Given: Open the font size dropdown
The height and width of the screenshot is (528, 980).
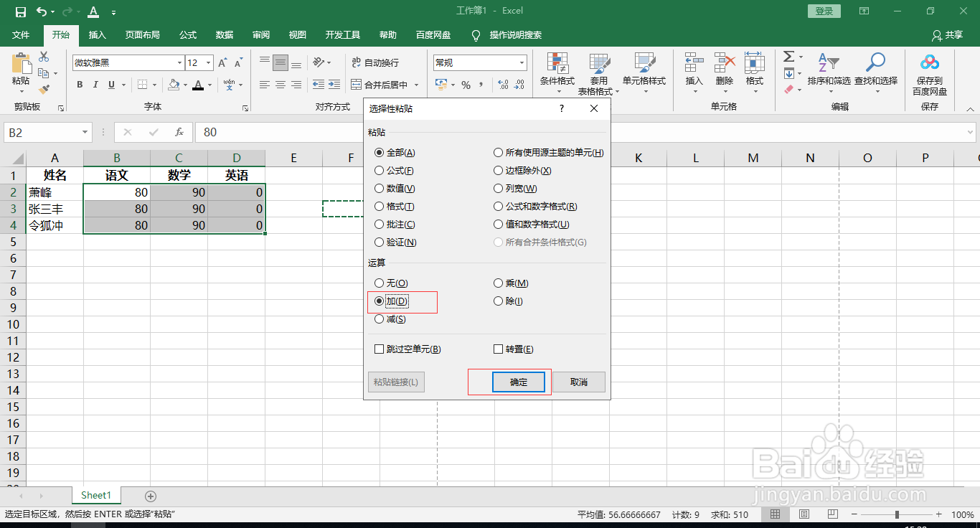Looking at the screenshot, I should (x=208, y=63).
